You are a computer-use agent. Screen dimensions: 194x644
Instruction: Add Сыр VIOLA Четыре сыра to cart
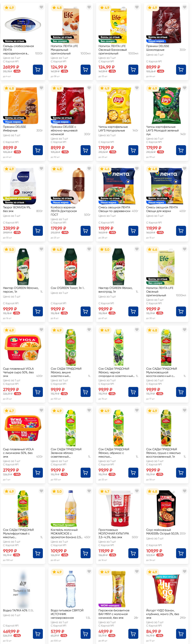tap(38, 392)
